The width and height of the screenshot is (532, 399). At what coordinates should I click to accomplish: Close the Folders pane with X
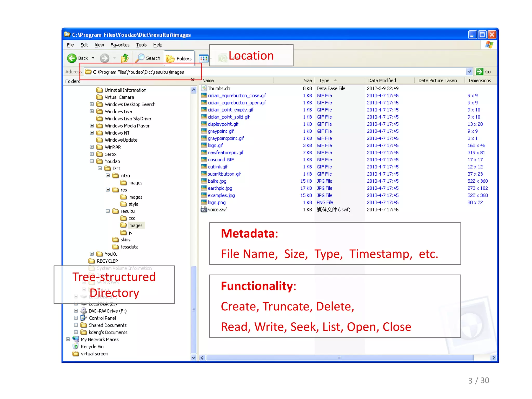[193, 80]
